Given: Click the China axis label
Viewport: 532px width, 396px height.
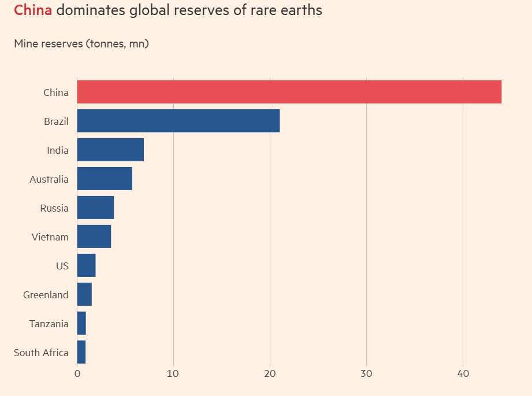Looking at the screenshot, I should (56, 92).
